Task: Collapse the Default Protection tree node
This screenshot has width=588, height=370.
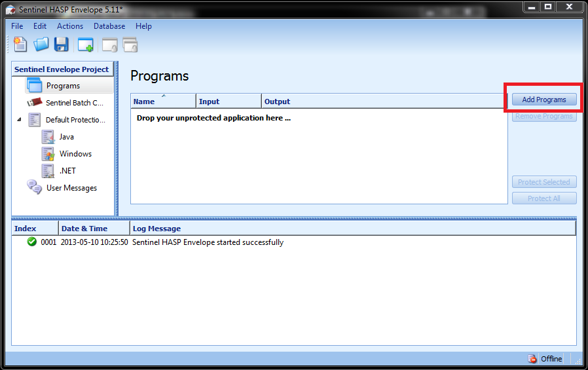Action: click(x=19, y=120)
